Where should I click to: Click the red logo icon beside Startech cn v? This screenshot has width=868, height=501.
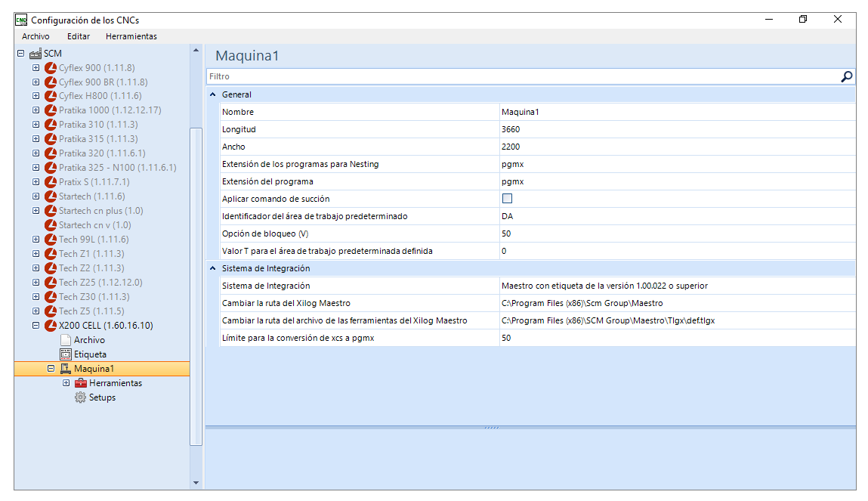(x=51, y=225)
